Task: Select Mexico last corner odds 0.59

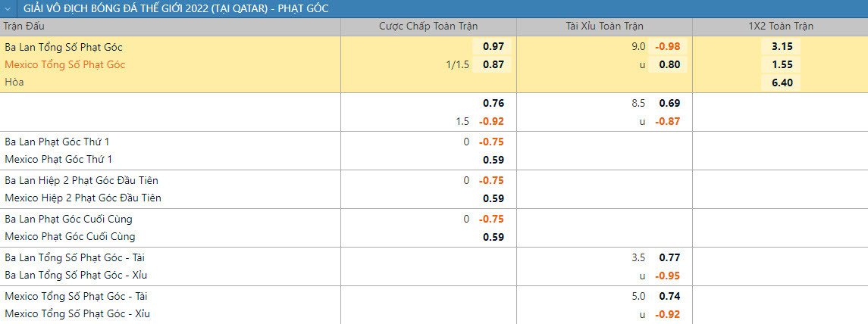Action: click(494, 237)
